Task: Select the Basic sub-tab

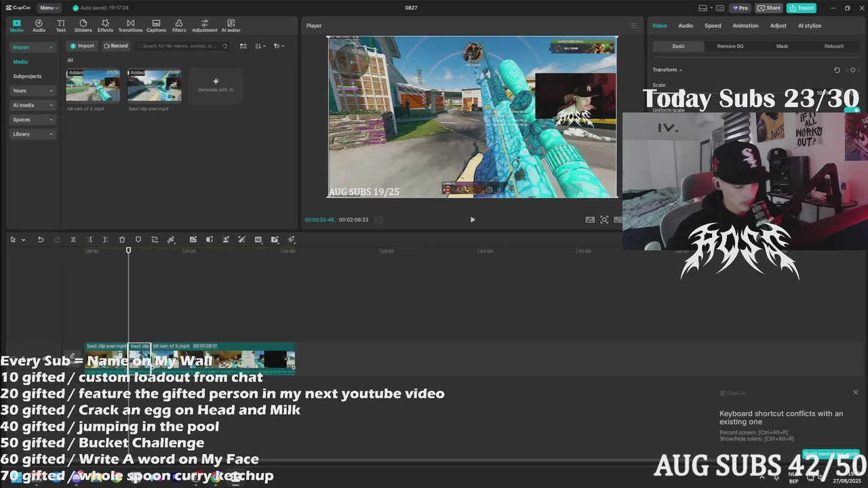Action: pyautogui.click(x=678, y=46)
